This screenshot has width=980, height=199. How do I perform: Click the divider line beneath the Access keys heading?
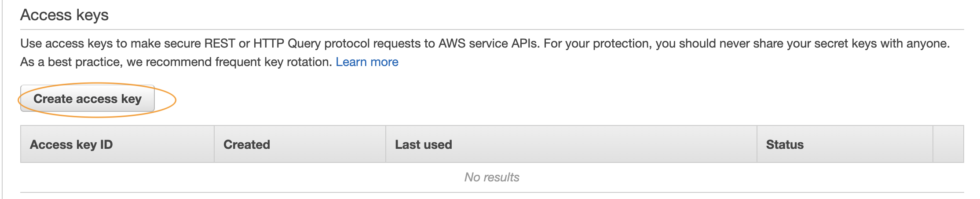(x=492, y=29)
